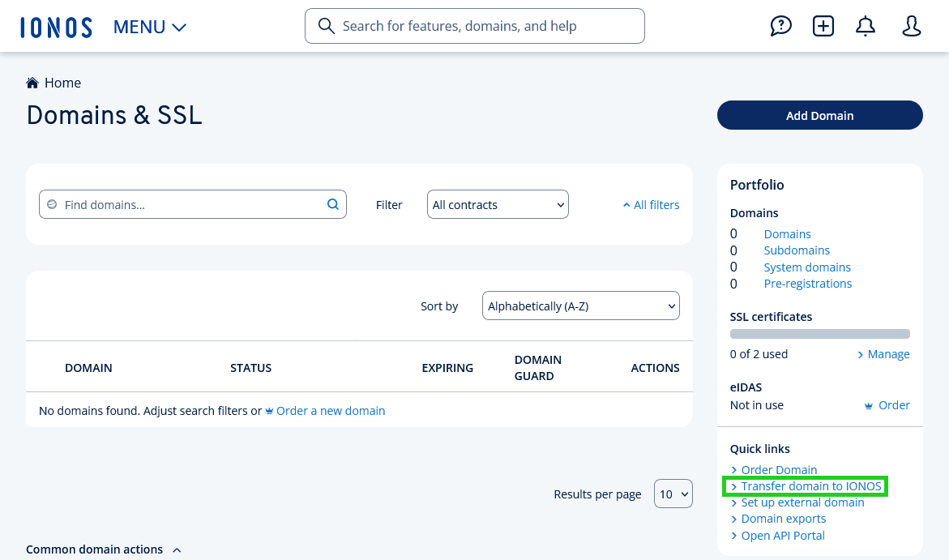Collapse the All filters panel
This screenshot has width=949, height=560.
(x=651, y=204)
